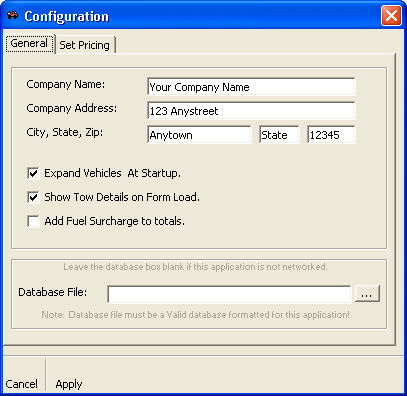
Task: Switch to the Set Pricing tab
Action: pos(85,45)
